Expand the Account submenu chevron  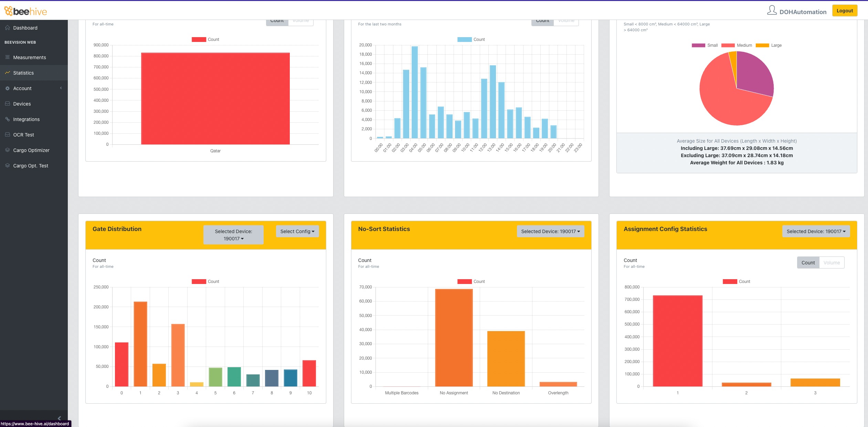pos(61,88)
